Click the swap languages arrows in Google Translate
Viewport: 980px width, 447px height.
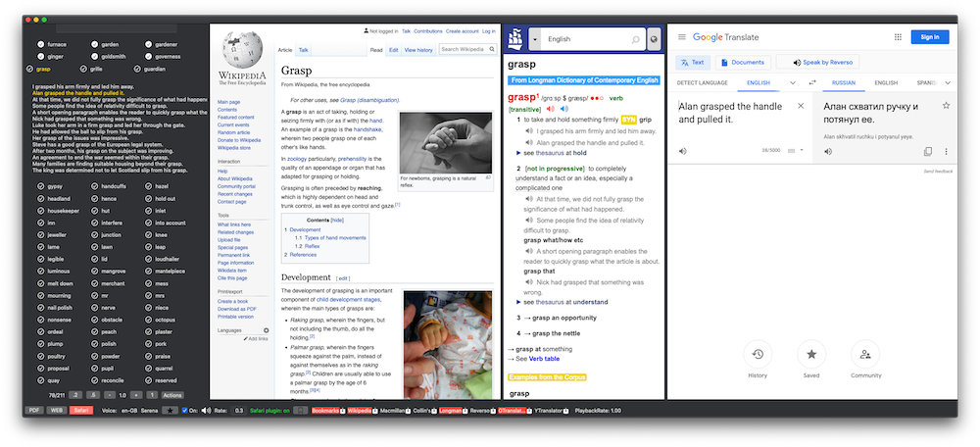pos(812,83)
